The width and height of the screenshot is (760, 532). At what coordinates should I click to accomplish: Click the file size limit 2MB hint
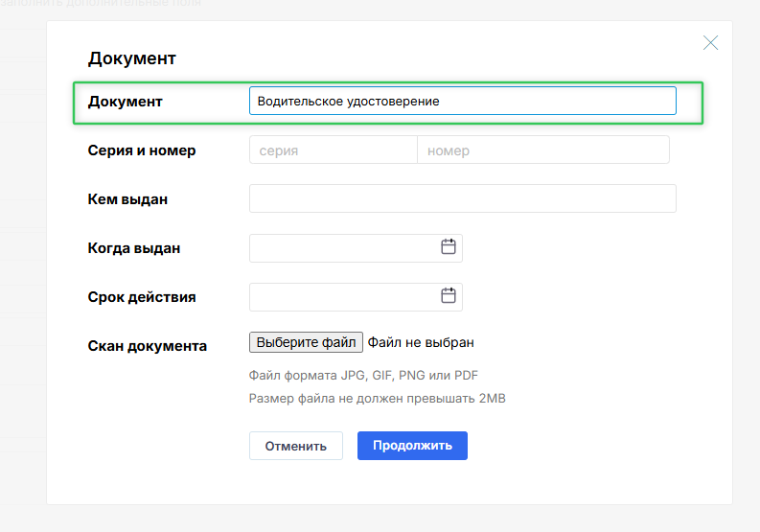click(x=377, y=399)
